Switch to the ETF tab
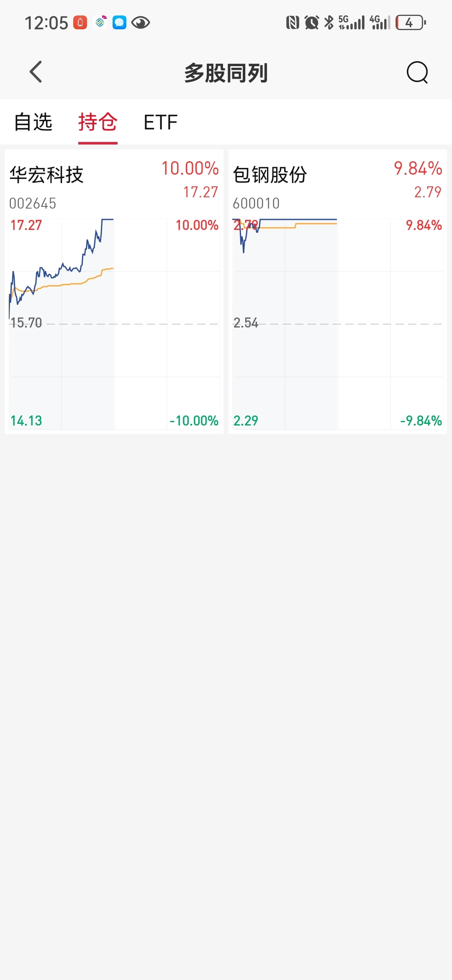This screenshot has width=452, height=980. click(160, 122)
